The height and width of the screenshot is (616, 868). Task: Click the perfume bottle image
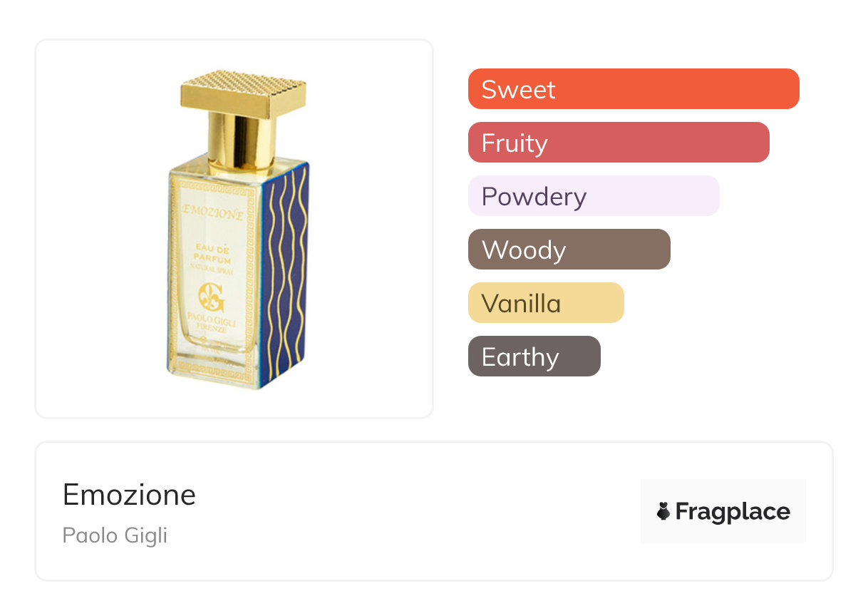[x=238, y=230]
